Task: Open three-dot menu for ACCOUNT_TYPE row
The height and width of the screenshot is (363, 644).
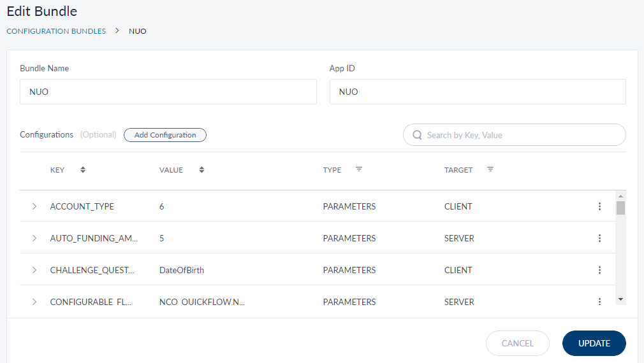Action: 599,206
